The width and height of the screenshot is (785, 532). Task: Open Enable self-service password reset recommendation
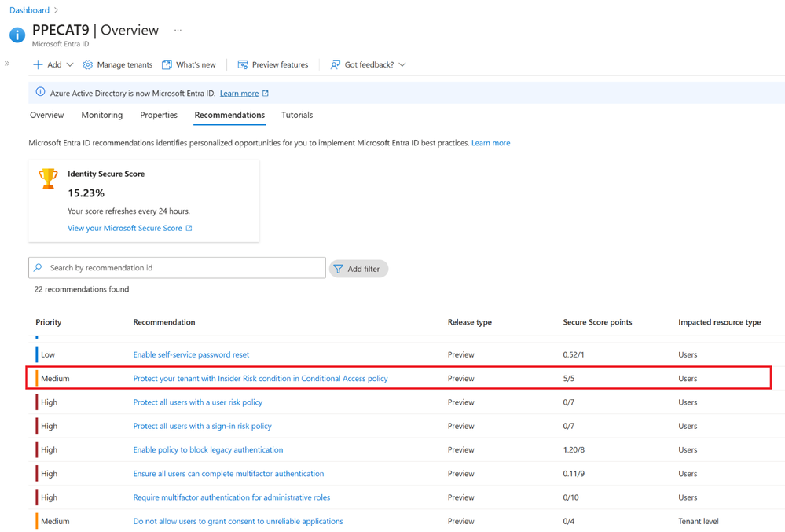click(x=191, y=355)
